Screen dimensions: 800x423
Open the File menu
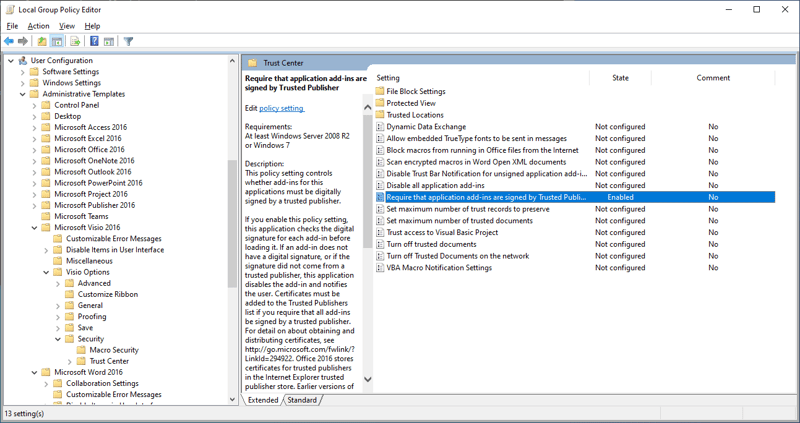point(12,26)
